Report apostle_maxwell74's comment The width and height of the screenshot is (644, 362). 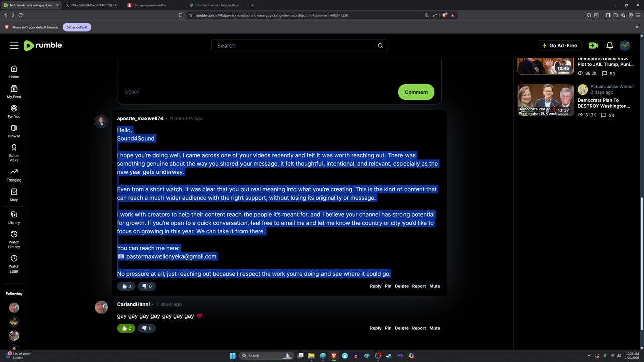click(419, 286)
